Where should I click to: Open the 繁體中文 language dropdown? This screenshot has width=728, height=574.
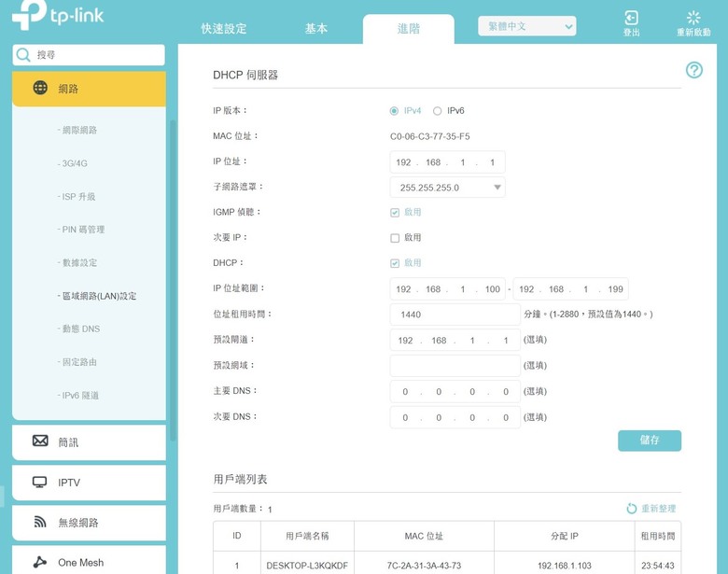point(527,26)
